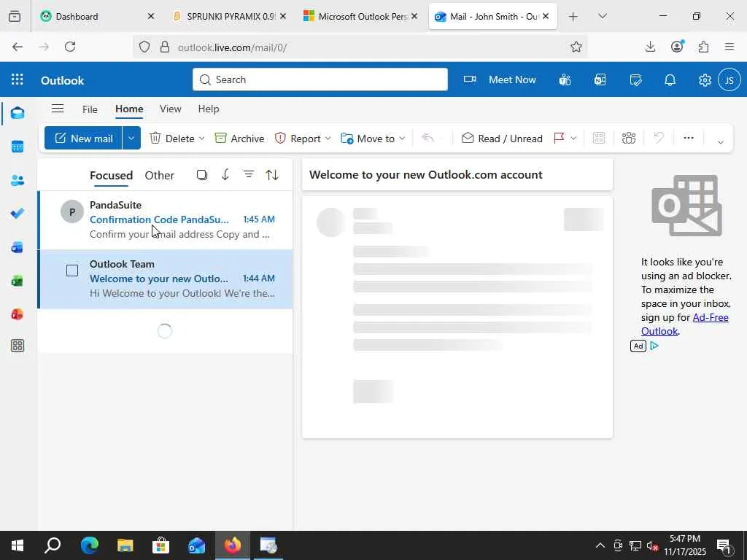This screenshot has width=747, height=560.
Task: Open My Day panel icon
Action: click(635, 79)
